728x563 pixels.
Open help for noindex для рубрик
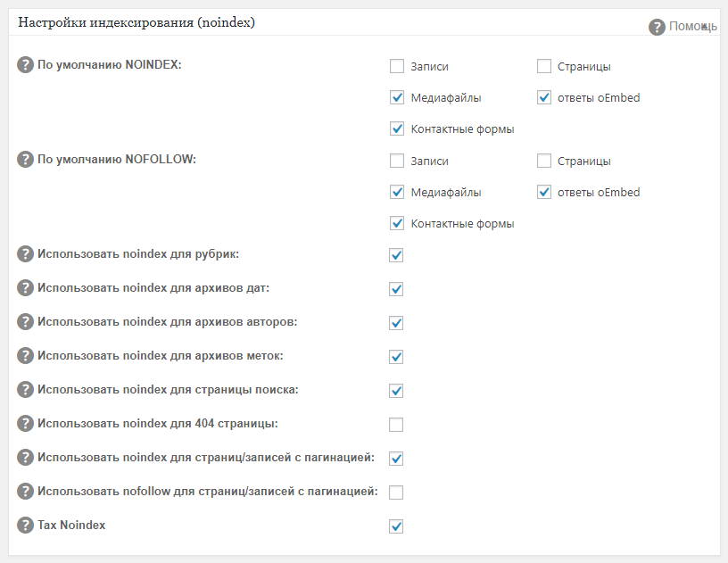[26, 254]
